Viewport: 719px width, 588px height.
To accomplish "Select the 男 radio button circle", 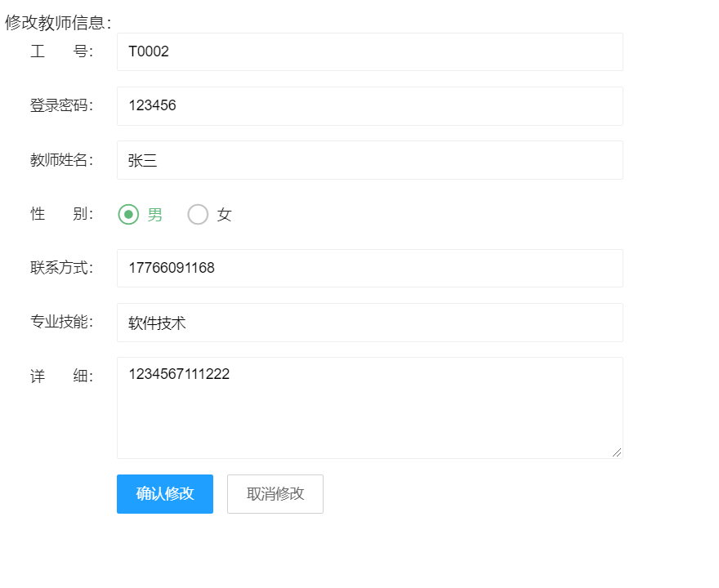I will 128,215.
